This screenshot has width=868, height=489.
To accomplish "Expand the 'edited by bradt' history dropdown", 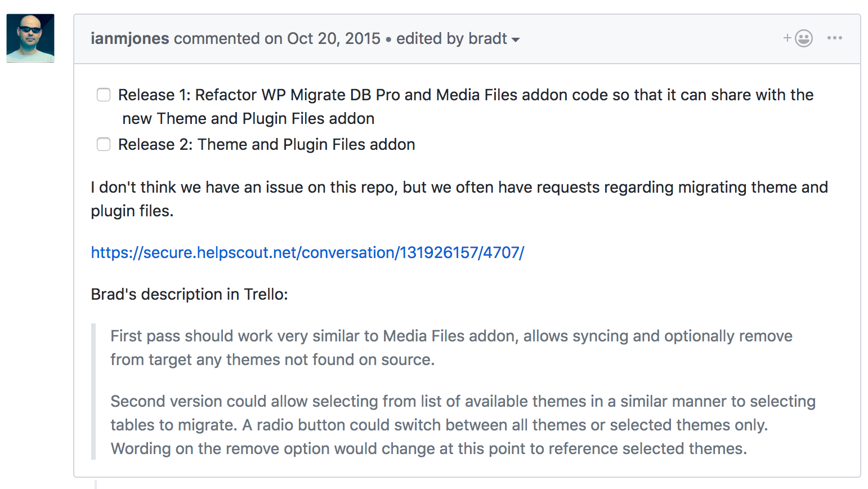I will click(x=458, y=38).
